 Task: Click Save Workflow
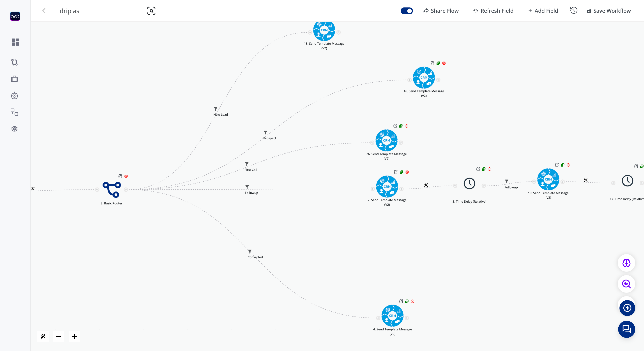pos(609,11)
